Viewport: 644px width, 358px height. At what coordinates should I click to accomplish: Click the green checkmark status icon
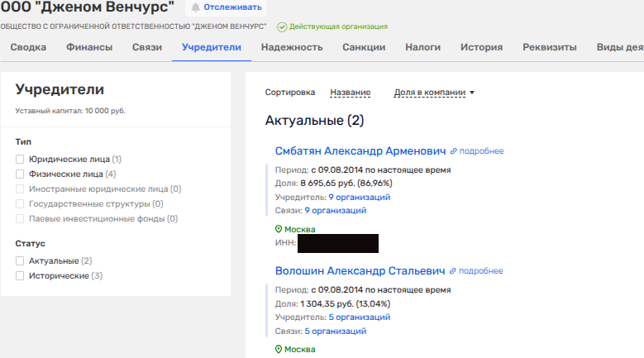click(282, 26)
